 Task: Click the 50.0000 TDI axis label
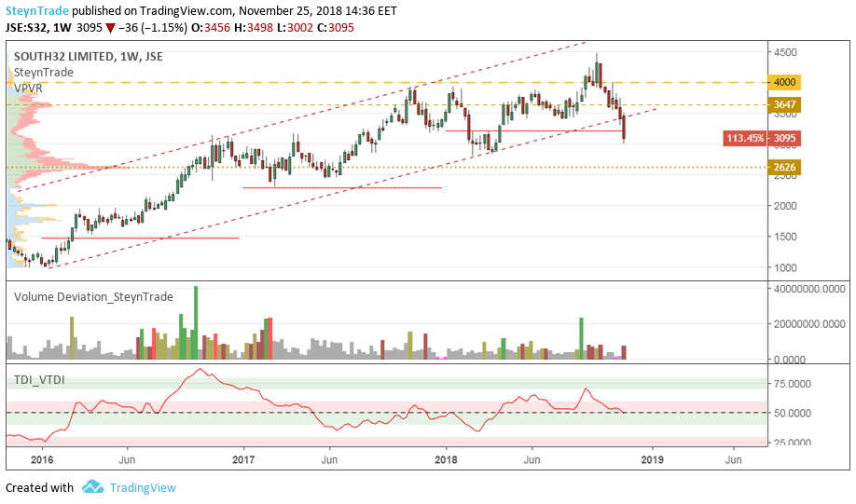pyautogui.click(x=793, y=413)
